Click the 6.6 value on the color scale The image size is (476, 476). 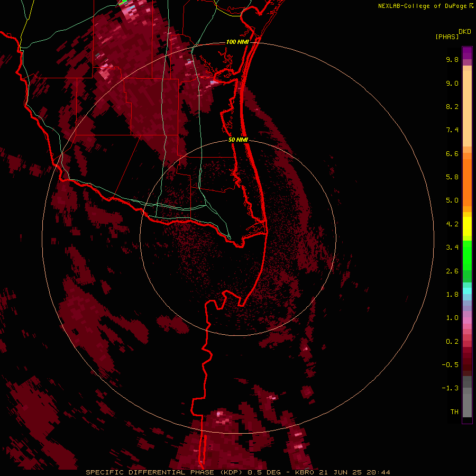tap(452, 153)
